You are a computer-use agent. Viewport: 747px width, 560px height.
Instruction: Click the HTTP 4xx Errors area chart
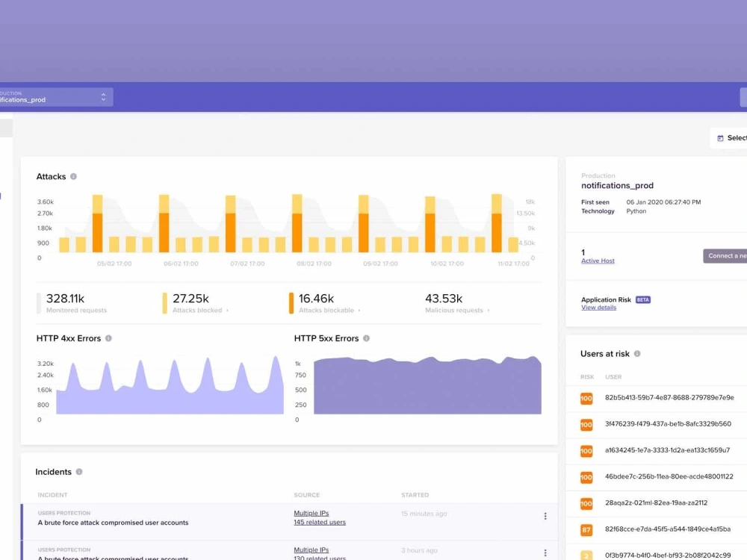tap(170, 385)
